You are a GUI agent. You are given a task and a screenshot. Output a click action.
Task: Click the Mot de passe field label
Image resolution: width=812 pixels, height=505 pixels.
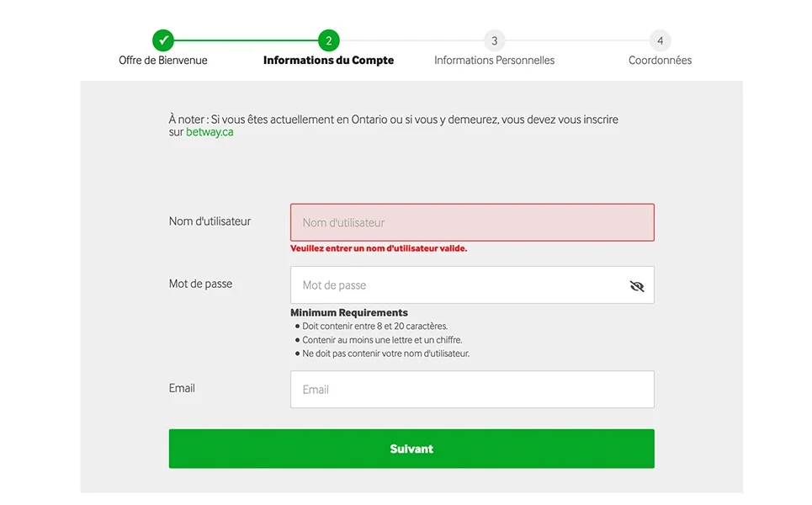point(200,284)
